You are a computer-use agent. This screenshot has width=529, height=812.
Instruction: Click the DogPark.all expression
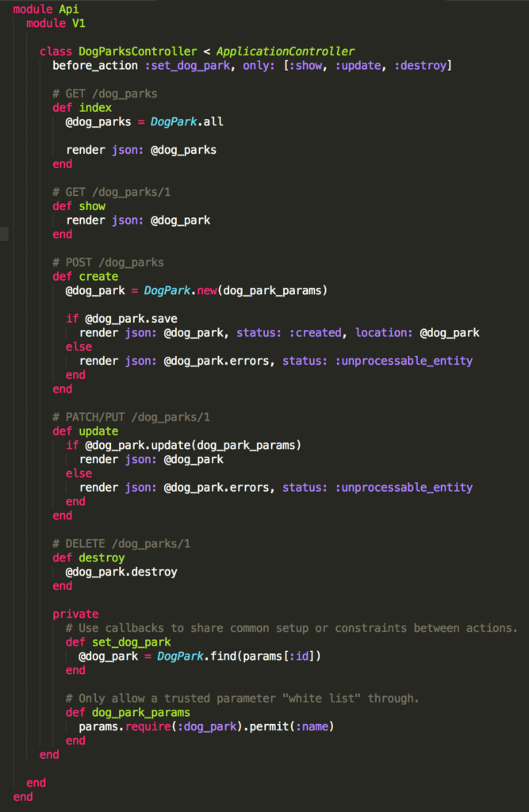point(187,121)
